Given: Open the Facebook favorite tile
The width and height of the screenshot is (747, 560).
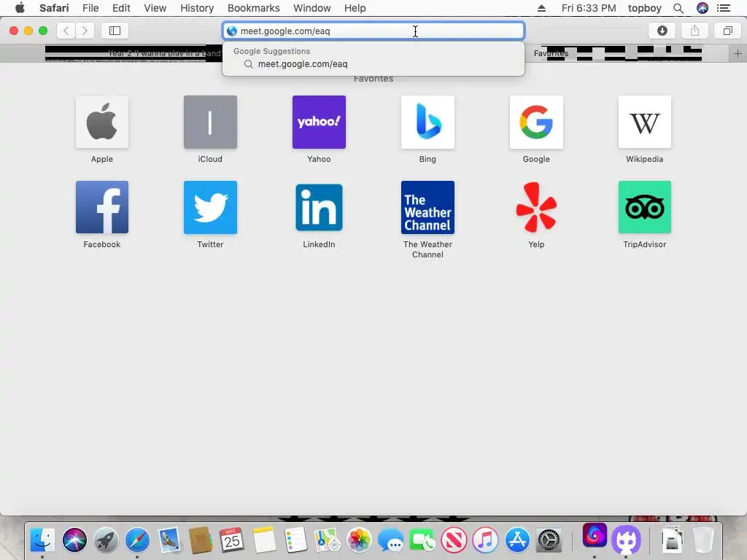Looking at the screenshot, I should click(x=102, y=207).
